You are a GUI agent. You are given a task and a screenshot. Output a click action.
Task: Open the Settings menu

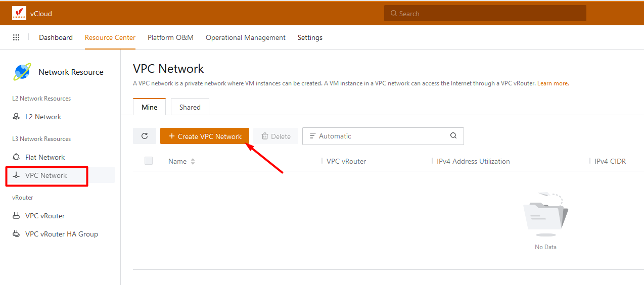310,37
